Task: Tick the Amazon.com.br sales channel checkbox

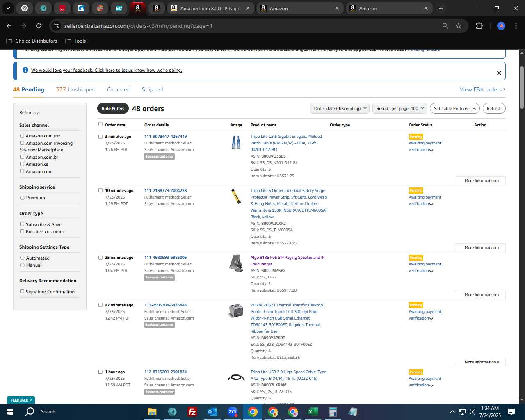Action: point(22,157)
